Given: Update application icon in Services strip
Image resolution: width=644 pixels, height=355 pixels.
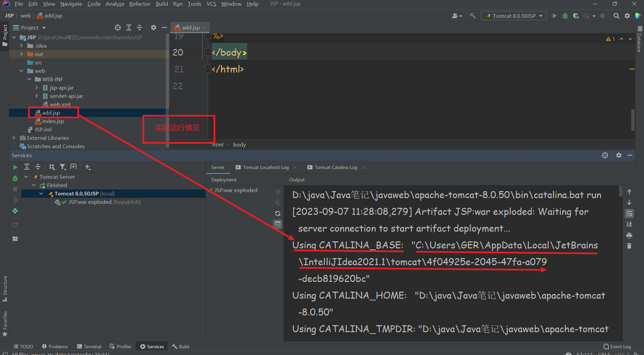Looking at the screenshot, I should (15, 211).
